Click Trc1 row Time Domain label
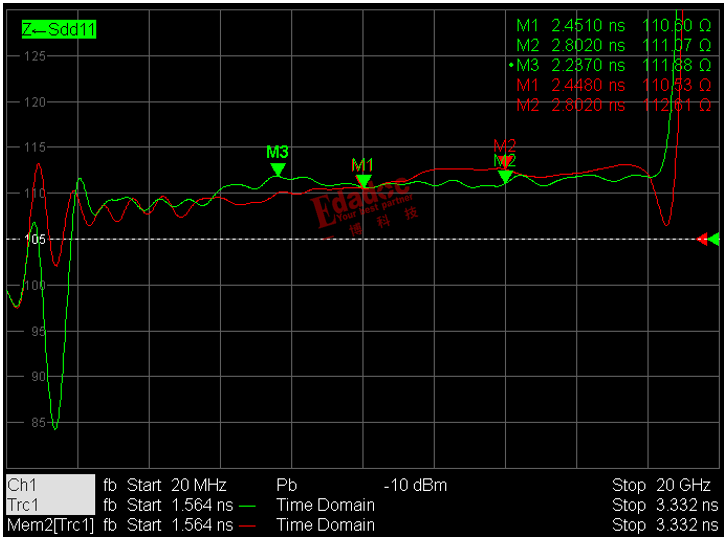The width and height of the screenshot is (726, 539). click(325, 505)
